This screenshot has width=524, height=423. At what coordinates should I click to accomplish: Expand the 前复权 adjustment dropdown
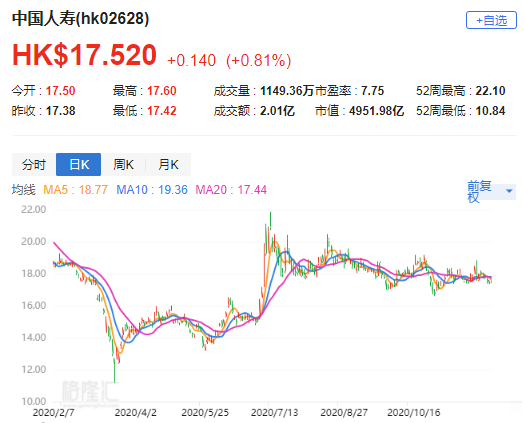(x=491, y=191)
